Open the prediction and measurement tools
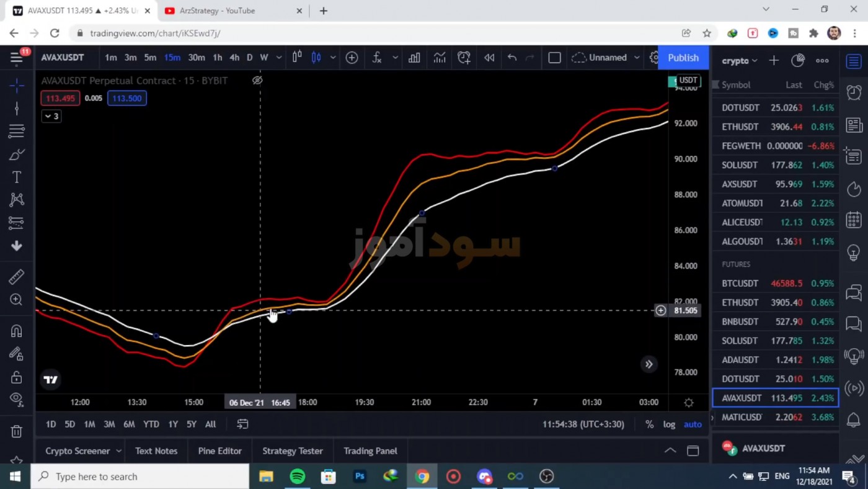This screenshot has height=489, width=868. pyautogui.click(x=17, y=223)
